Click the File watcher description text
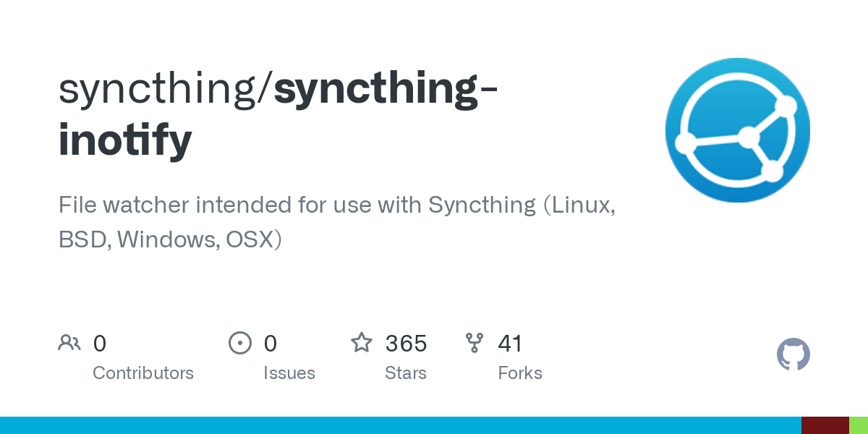Screen dimensions: 868x434 pyautogui.click(x=337, y=221)
